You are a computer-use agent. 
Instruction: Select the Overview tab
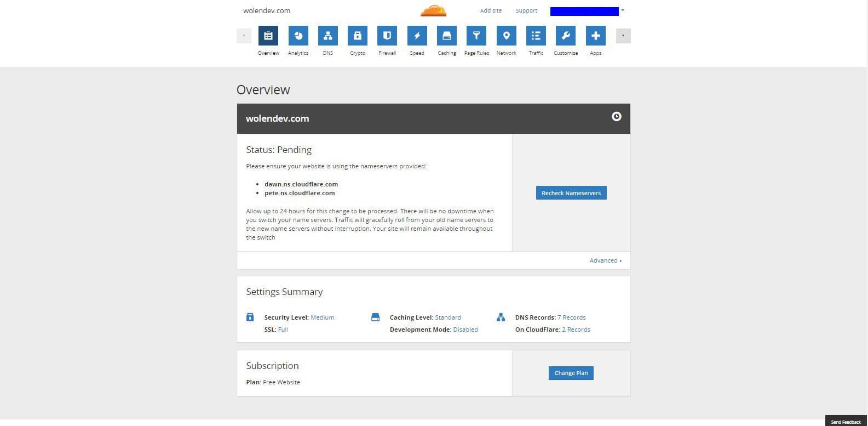(268, 36)
